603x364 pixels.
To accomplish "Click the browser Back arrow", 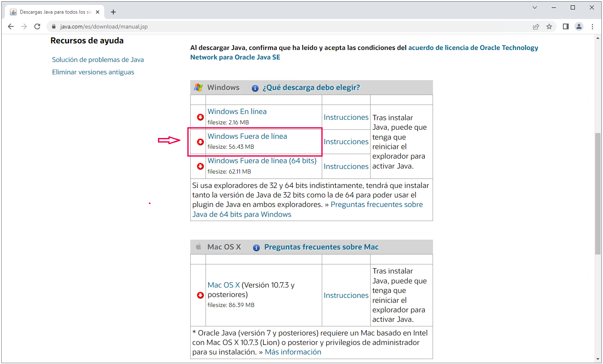I will tap(11, 26).
